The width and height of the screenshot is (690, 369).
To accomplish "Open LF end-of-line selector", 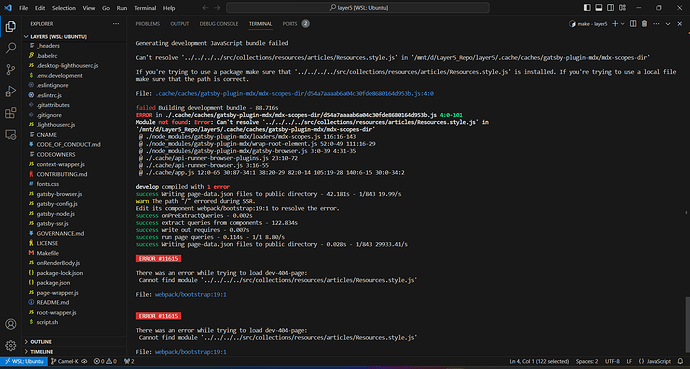I will [629, 361].
